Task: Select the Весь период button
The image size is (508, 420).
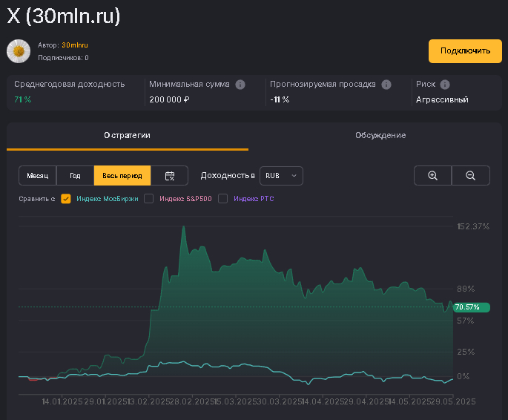Action: point(122,176)
